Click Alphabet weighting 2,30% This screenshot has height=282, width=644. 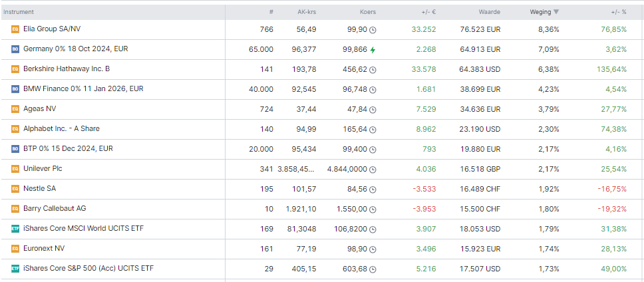click(549, 129)
